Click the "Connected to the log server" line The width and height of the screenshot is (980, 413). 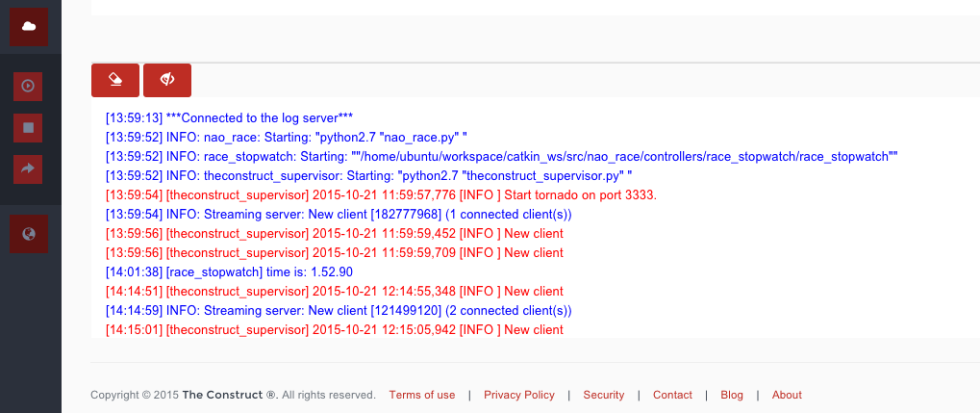pos(230,117)
